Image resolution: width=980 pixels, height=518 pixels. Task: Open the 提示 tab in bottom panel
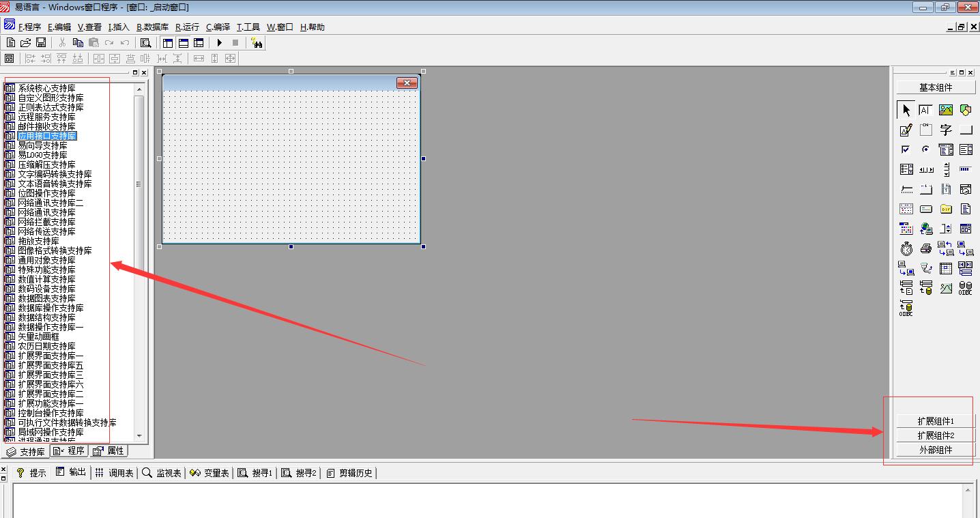coord(31,473)
